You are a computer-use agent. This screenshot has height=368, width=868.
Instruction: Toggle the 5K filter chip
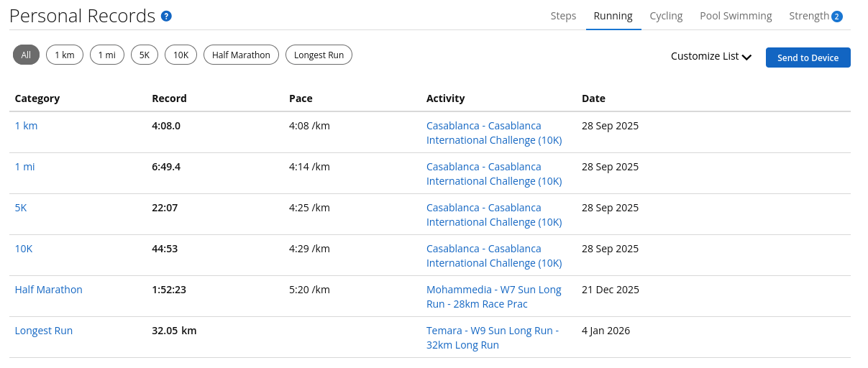(x=145, y=55)
